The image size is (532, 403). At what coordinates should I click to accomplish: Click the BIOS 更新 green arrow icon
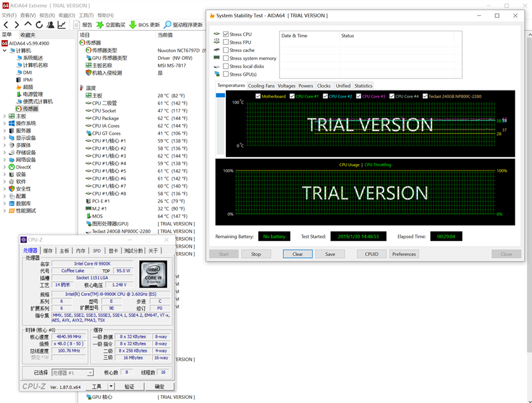pyautogui.click(x=133, y=25)
